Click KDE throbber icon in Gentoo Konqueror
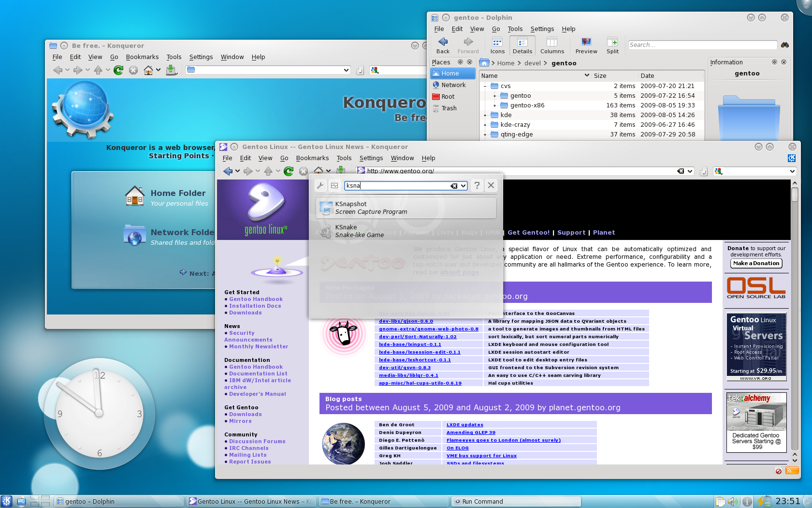 click(792, 158)
